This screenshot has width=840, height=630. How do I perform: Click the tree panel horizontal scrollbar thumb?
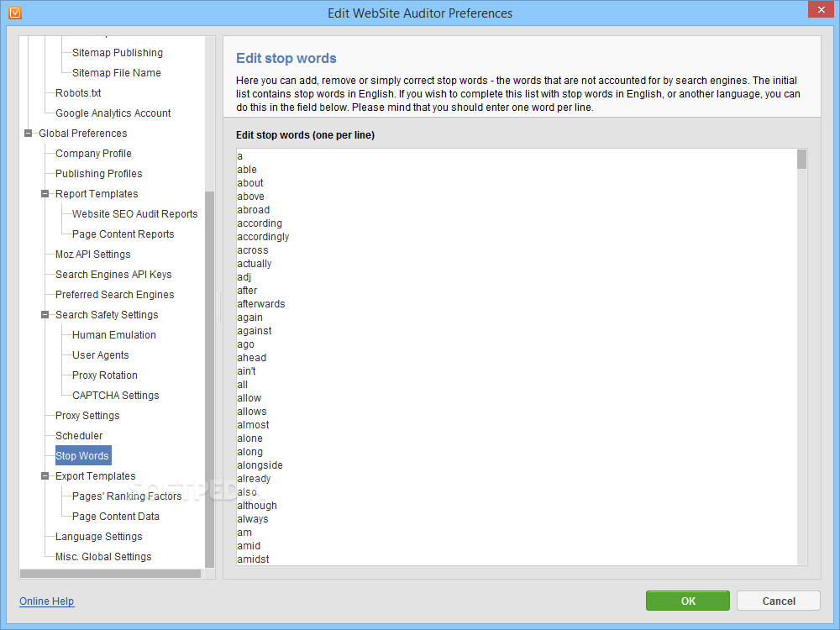[110, 574]
